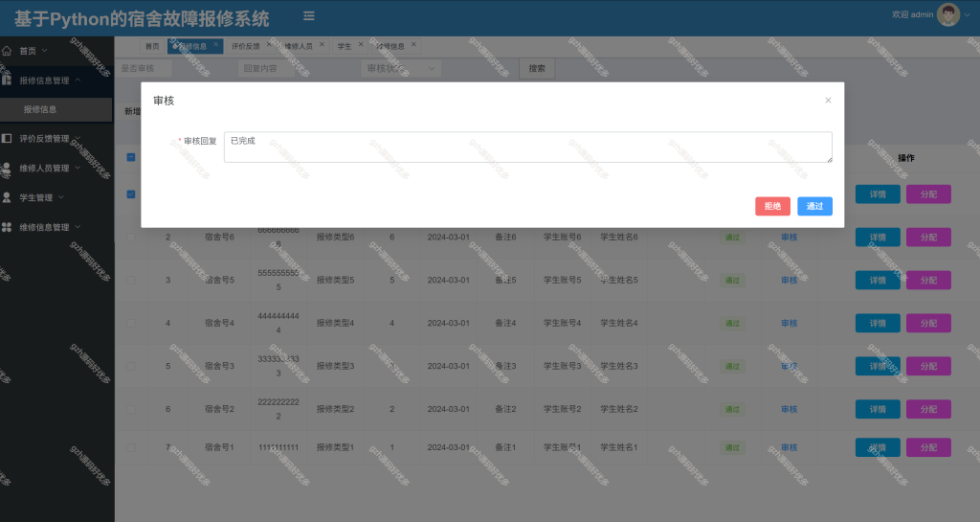Click the 学生姓名6 cell in table
980x522 pixels.
tap(619, 237)
